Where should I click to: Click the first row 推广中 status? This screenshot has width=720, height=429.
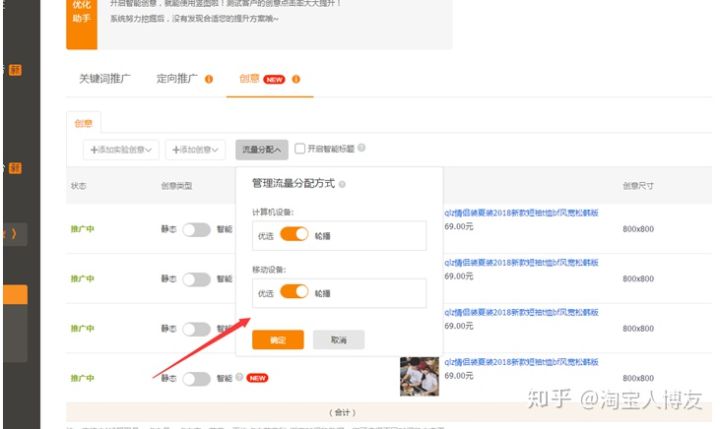click(x=82, y=229)
